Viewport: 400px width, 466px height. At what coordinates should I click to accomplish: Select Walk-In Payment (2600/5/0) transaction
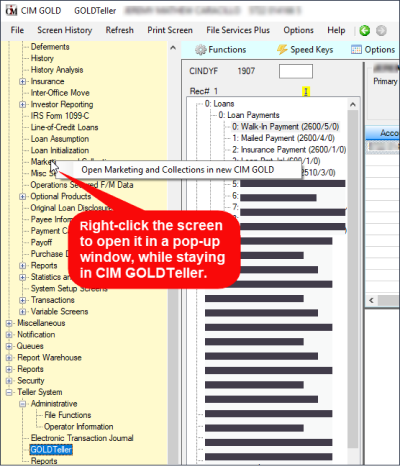click(286, 127)
